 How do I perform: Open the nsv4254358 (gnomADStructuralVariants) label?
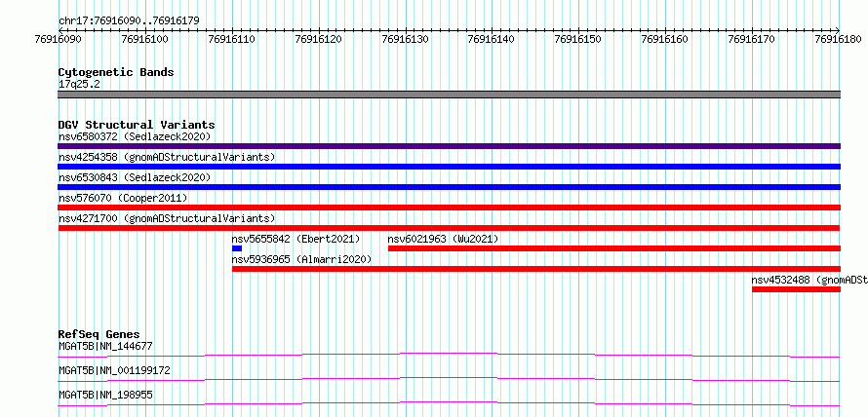pos(167,157)
